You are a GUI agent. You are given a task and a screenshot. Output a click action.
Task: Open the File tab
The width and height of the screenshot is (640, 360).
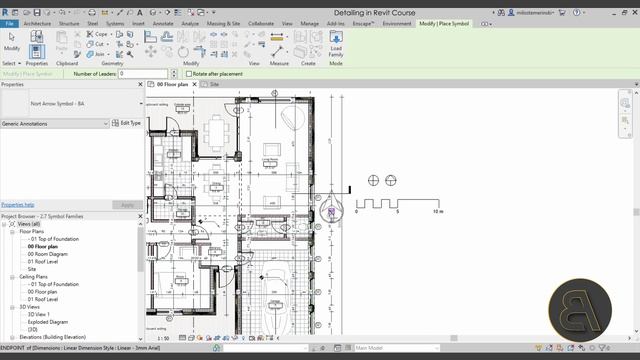(x=9, y=24)
